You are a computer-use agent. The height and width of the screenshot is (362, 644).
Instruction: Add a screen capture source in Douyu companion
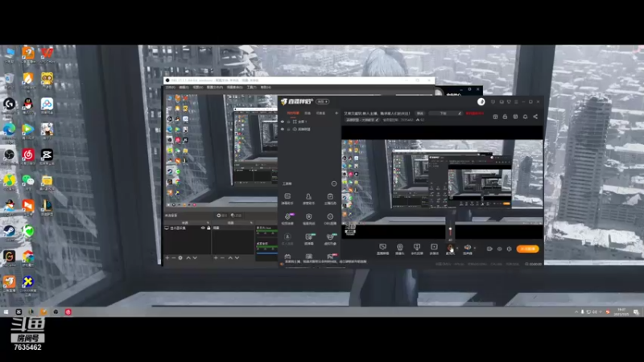click(x=383, y=249)
